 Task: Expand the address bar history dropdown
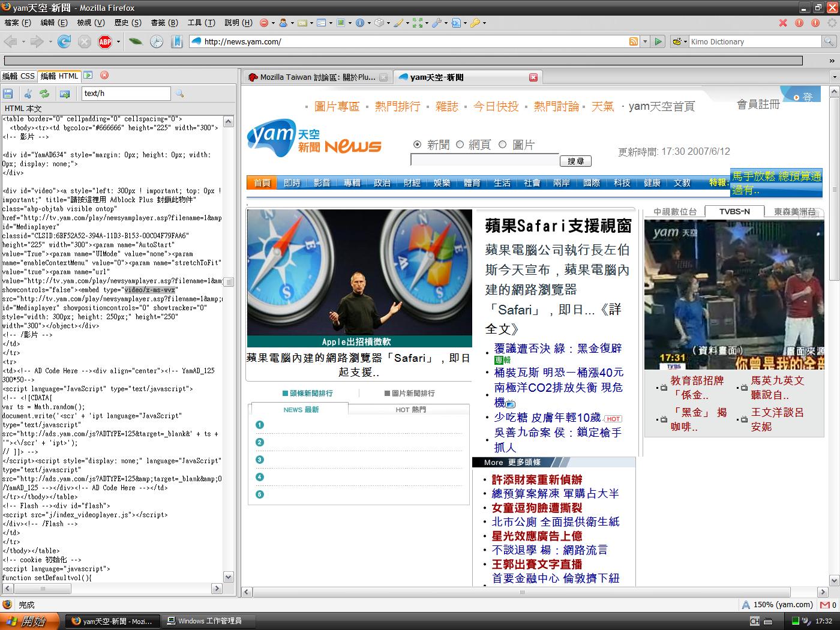(645, 41)
